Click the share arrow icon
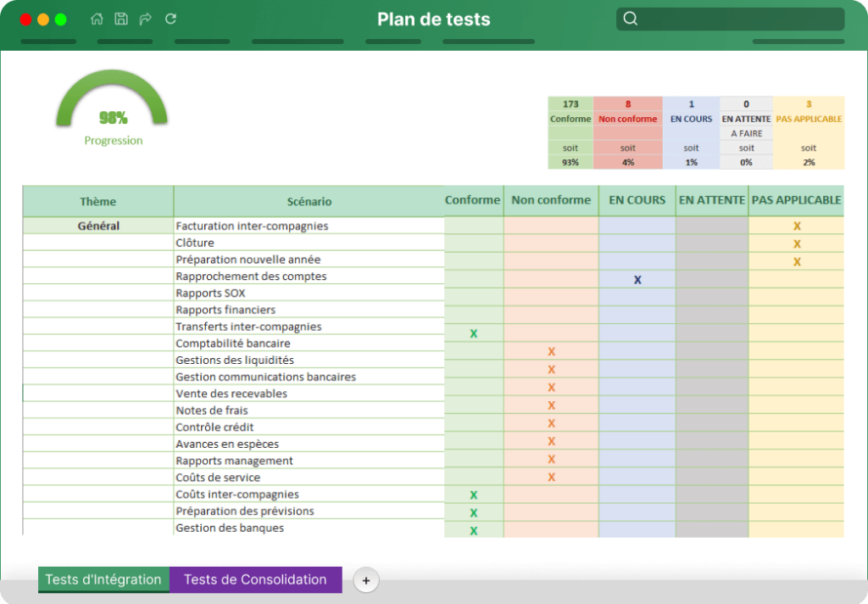Viewport: 868px width, 604px height. (x=146, y=19)
